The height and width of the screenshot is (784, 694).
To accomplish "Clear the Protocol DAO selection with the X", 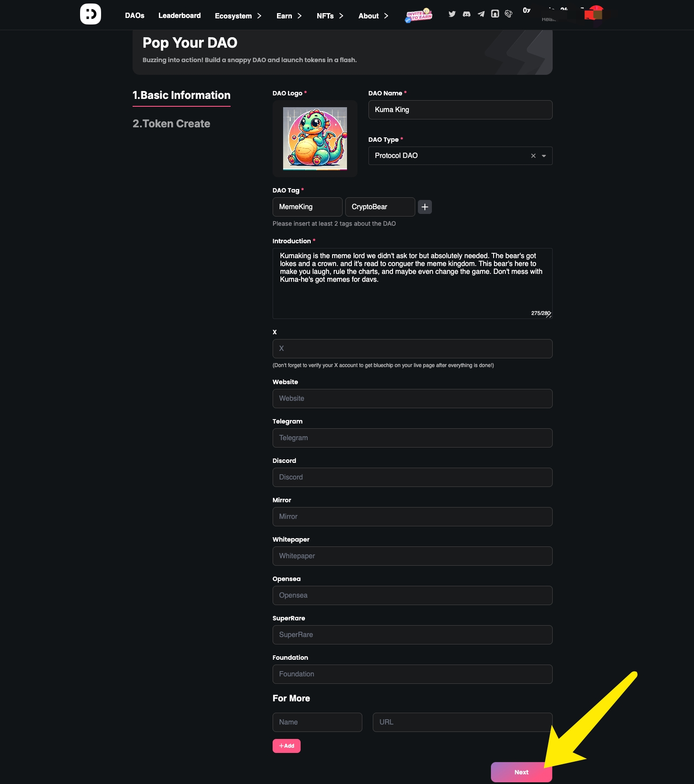I will 533,156.
